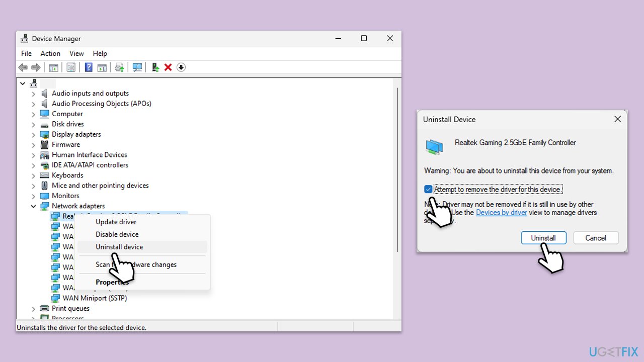The height and width of the screenshot is (362, 644).
Task: Expand the Keyboards category
Action: click(x=33, y=175)
